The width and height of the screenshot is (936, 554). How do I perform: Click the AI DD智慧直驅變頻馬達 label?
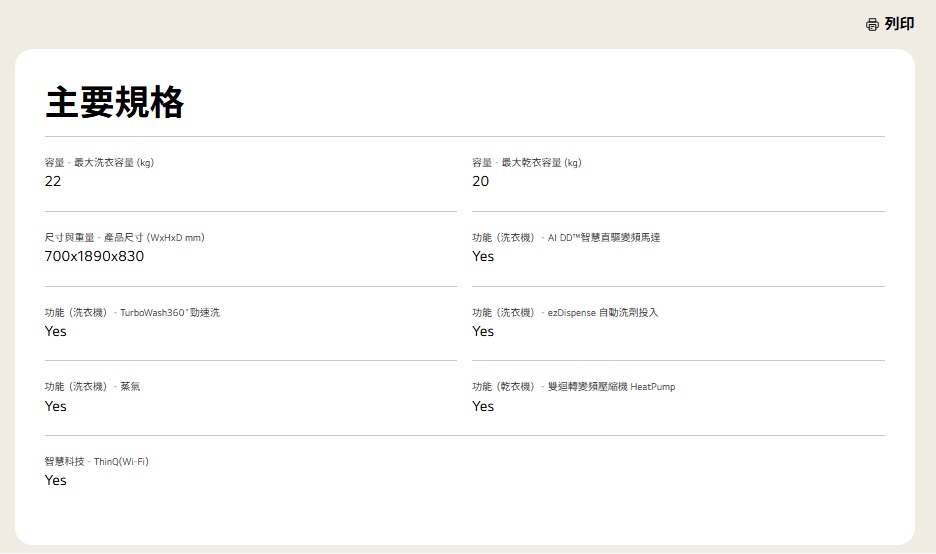click(604, 238)
